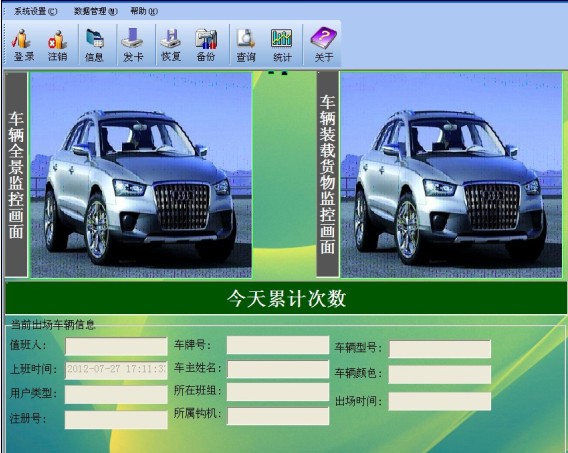Viewport: 568px width, 453px height.
Task: Click the 注册号 input field
Action: click(x=116, y=420)
